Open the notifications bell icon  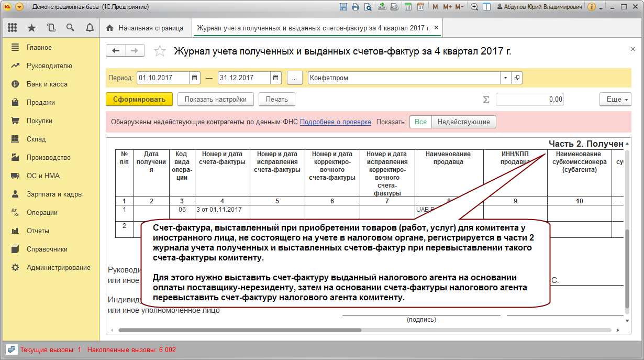pos(90,28)
